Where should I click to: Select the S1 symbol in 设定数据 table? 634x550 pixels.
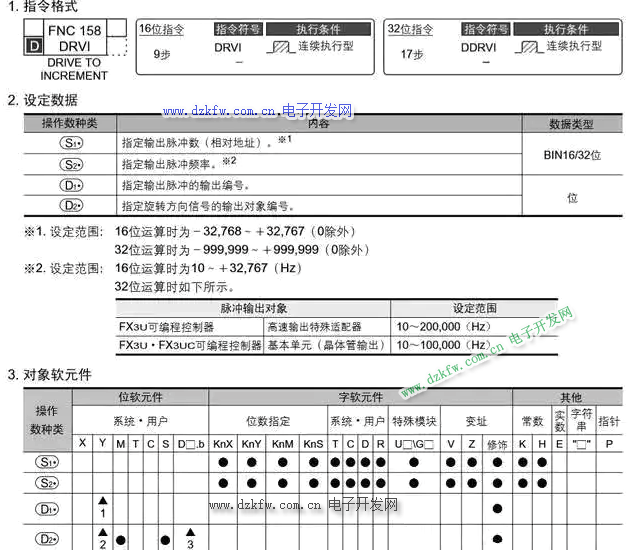pos(71,143)
